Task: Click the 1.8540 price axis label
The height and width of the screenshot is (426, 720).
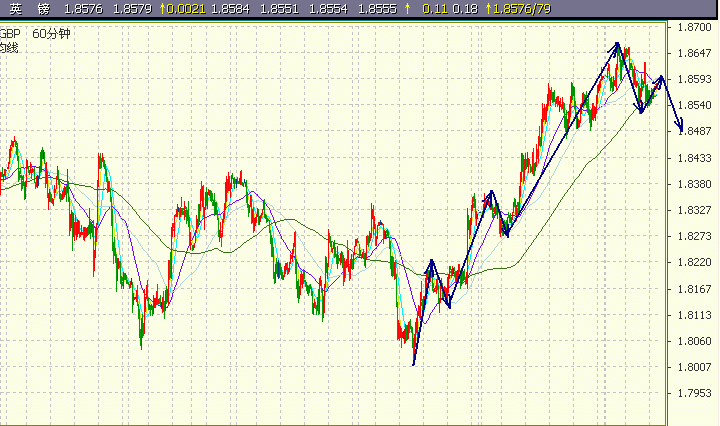Action: click(694, 105)
